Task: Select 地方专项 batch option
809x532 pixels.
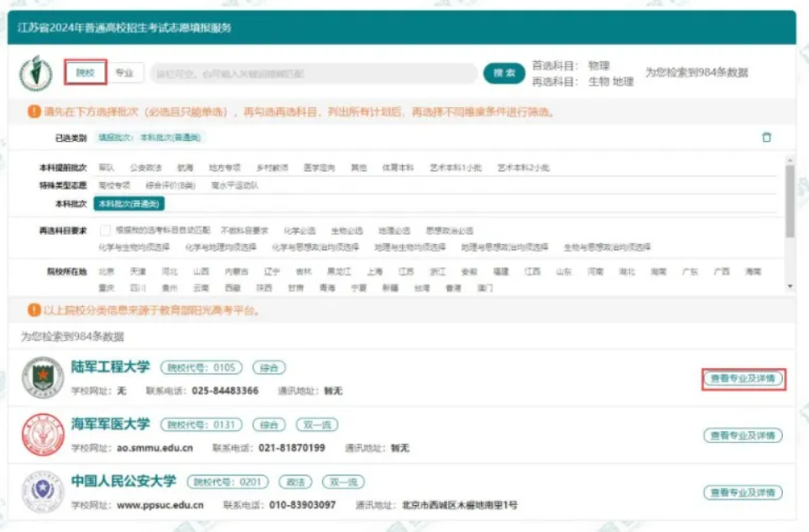Action: 224,168
